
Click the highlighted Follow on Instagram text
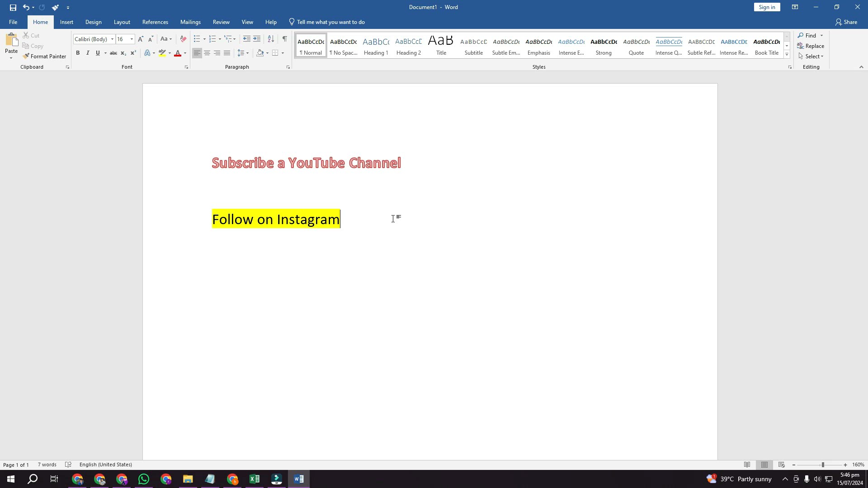pyautogui.click(x=276, y=219)
